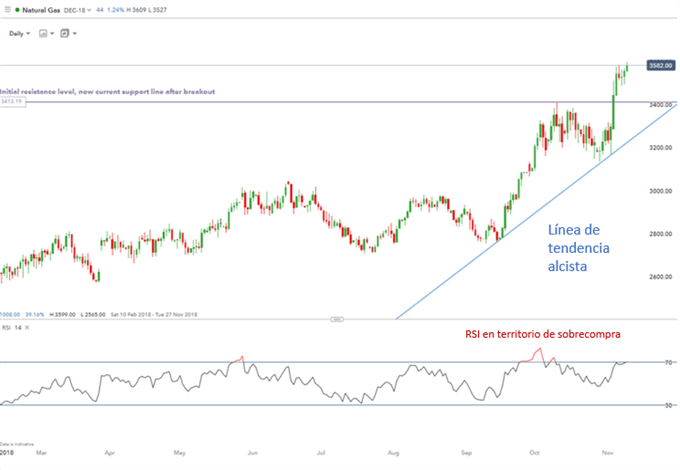Click the RSI 14 indicator label
680x470 pixels.
[12, 327]
